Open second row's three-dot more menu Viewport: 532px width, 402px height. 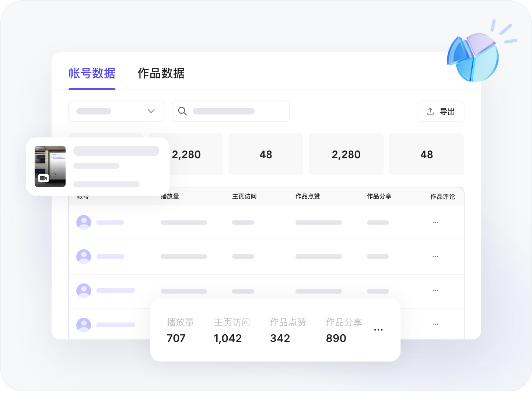[435, 257]
